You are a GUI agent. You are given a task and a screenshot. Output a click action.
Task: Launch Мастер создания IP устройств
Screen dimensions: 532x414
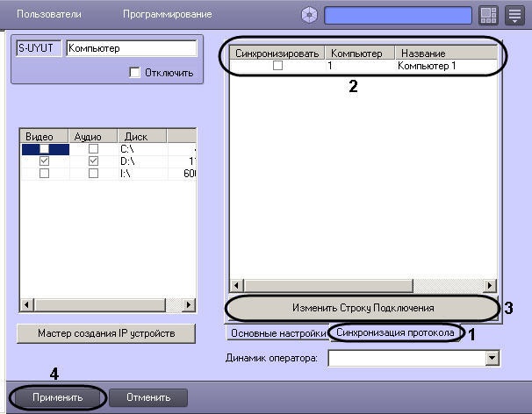coord(105,333)
